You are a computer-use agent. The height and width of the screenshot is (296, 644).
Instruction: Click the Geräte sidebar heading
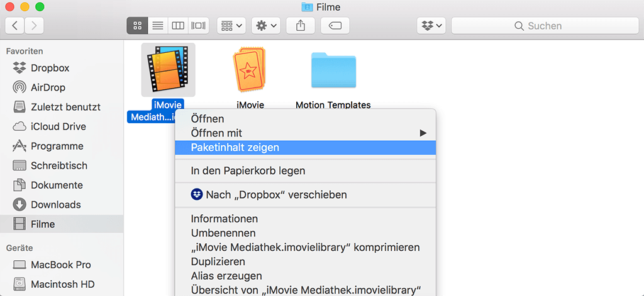tap(19, 248)
